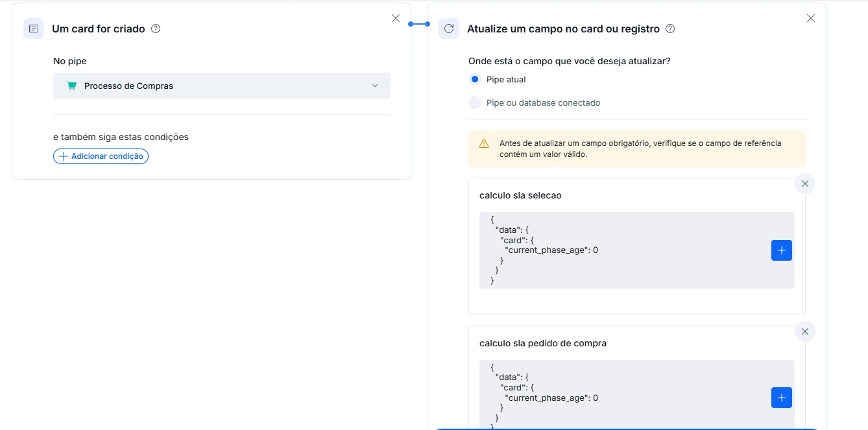This screenshot has height=430, width=868.
Task: Click the dropdown chevron in pipe selector
Action: click(x=375, y=86)
